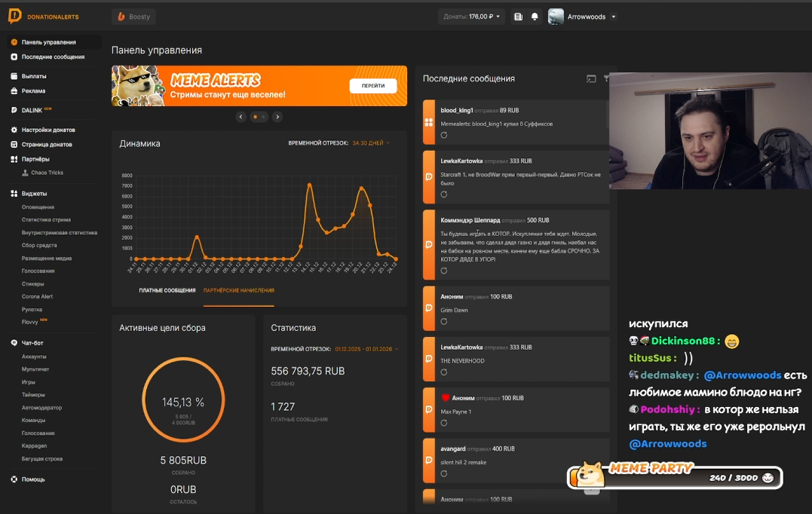Open Размещение медиа widget page
The height and width of the screenshot is (514, 812).
[x=47, y=259]
